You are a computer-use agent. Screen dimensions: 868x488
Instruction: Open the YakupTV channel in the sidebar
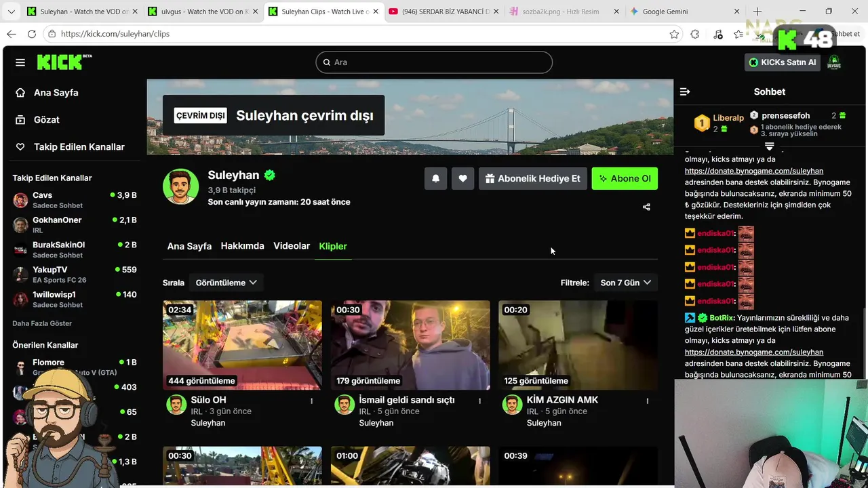click(x=75, y=274)
